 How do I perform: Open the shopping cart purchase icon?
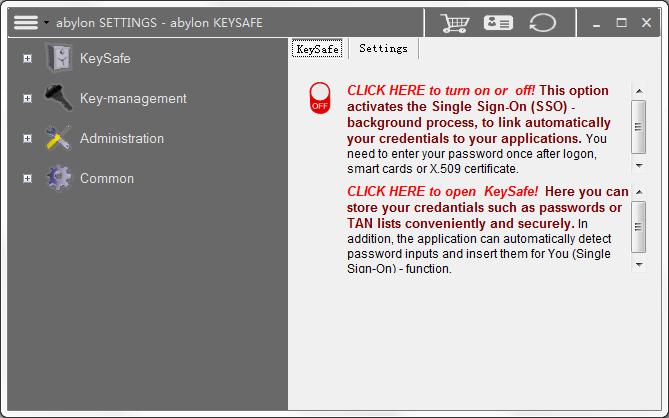(x=454, y=23)
